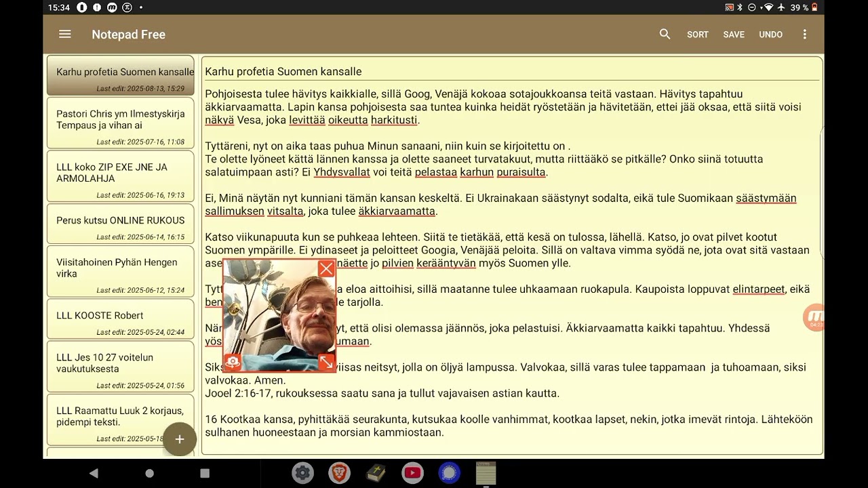Tap underlined word elintarpeet in note
The width and height of the screenshot is (868, 488).
click(x=759, y=289)
